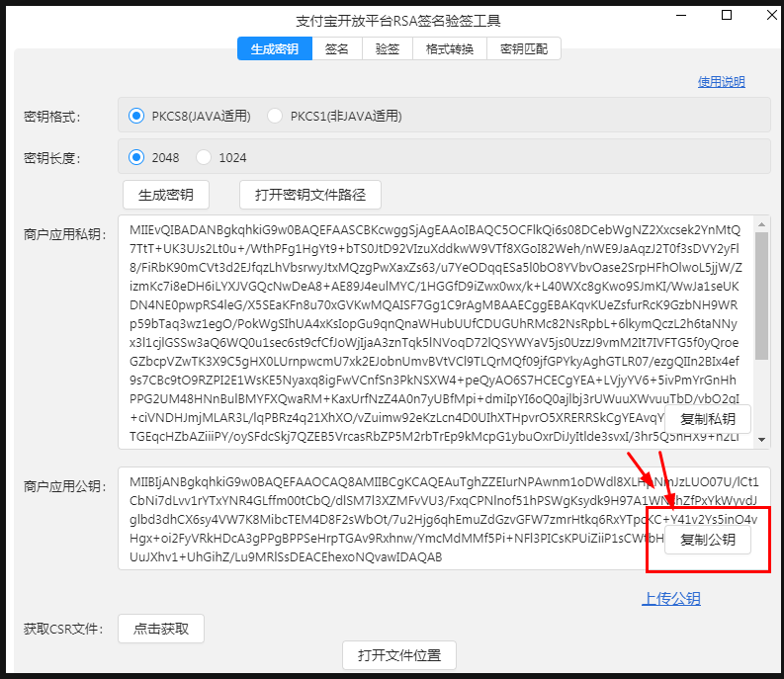Click the 商户应用公钥: label
The image size is (784, 679).
65,486
